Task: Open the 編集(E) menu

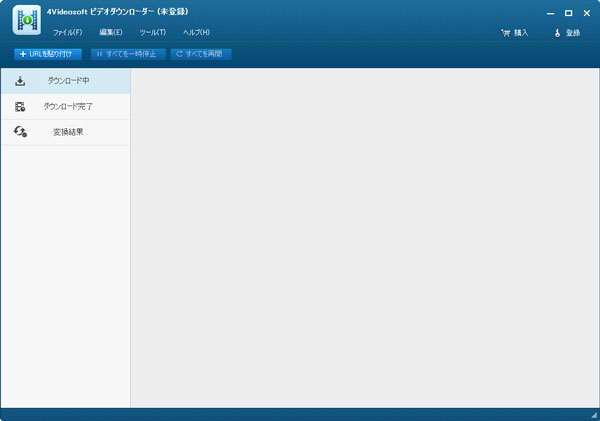Action: [111, 33]
